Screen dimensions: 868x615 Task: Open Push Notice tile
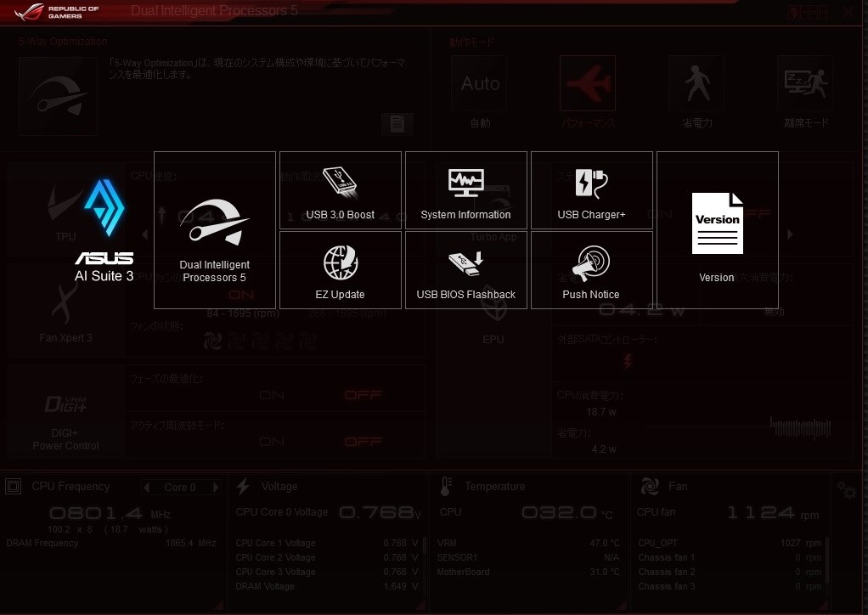(592, 270)
